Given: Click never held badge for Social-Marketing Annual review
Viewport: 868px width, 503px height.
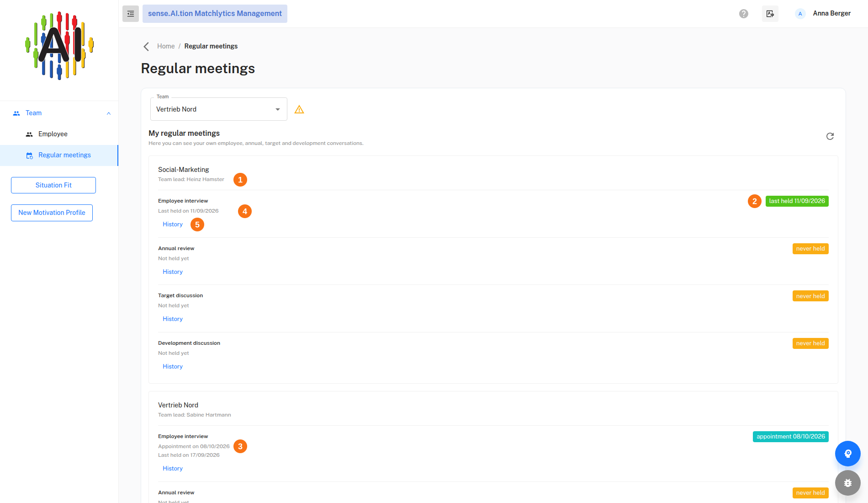Looking at the screenshot, I should click(x=810, y=249).
